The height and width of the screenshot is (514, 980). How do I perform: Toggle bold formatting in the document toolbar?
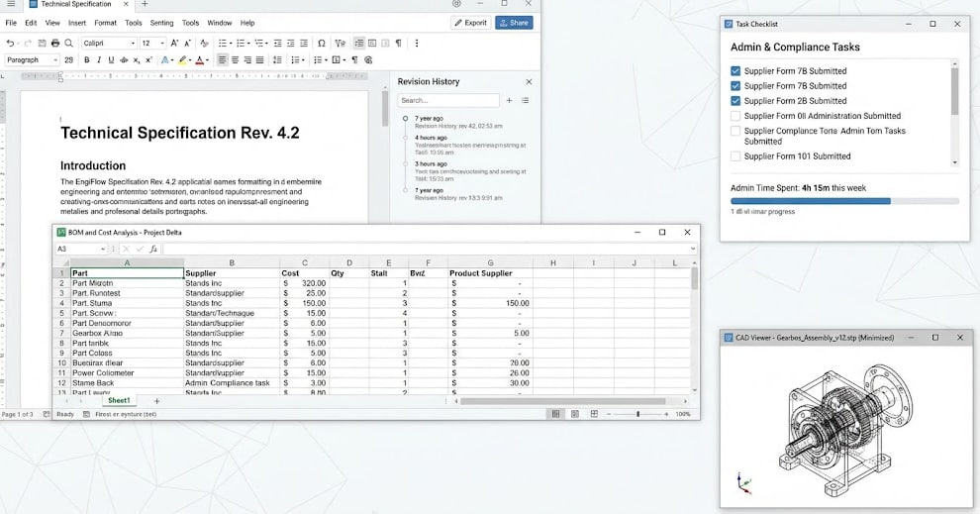tap(86, 60)
